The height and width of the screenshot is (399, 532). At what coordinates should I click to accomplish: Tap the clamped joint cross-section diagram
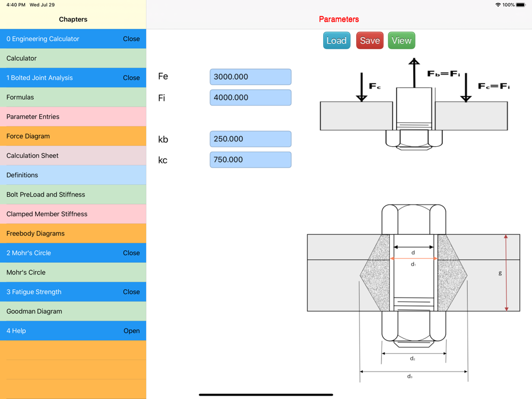click(x=413, y=293)
